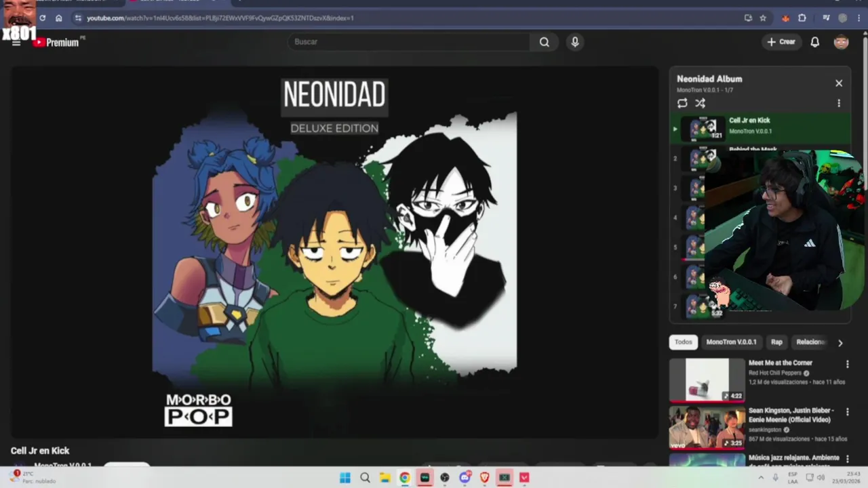Open the Meet Me at the Corner title
This screenshot has height=488, width=868.
(780, 363)
